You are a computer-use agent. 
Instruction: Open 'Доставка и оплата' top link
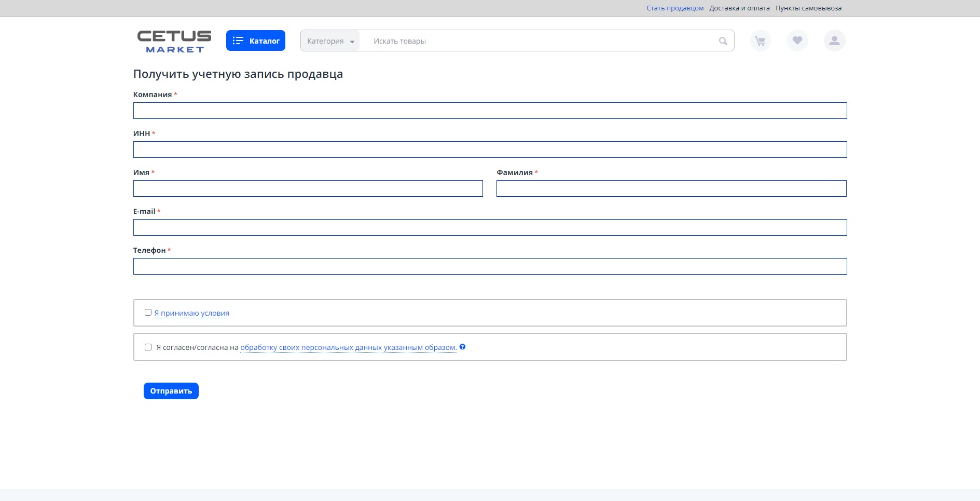(x=739, y=8)
